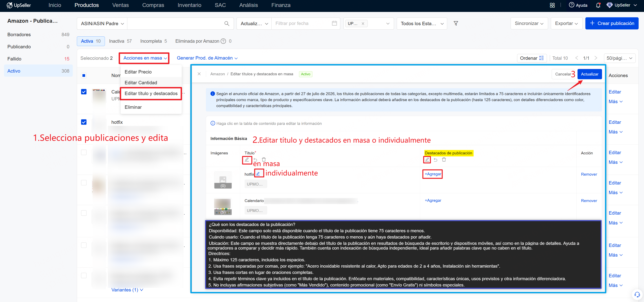Uncheck the hotfix listing checkbox
644x302 pixels.
[84, 122]
